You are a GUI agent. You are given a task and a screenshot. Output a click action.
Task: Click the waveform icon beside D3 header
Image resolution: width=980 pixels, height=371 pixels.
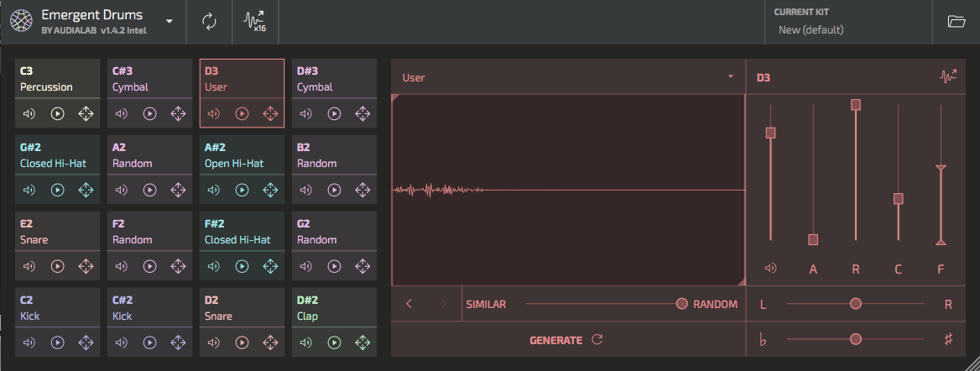pyautogui.click(x=948, y=77)
